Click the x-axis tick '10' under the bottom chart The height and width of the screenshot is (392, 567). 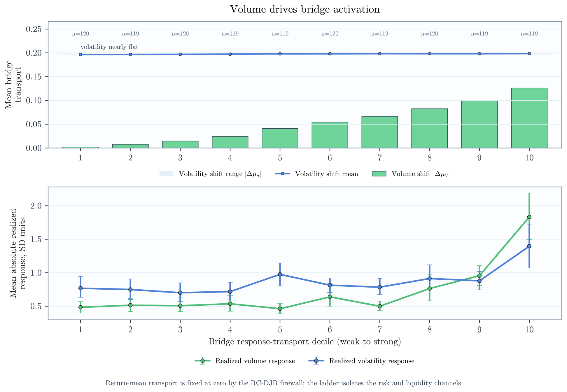coord(529,330)
